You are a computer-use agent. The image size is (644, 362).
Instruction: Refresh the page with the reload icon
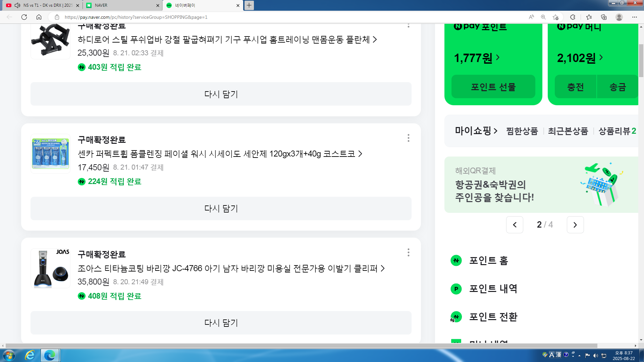point(24,17)
